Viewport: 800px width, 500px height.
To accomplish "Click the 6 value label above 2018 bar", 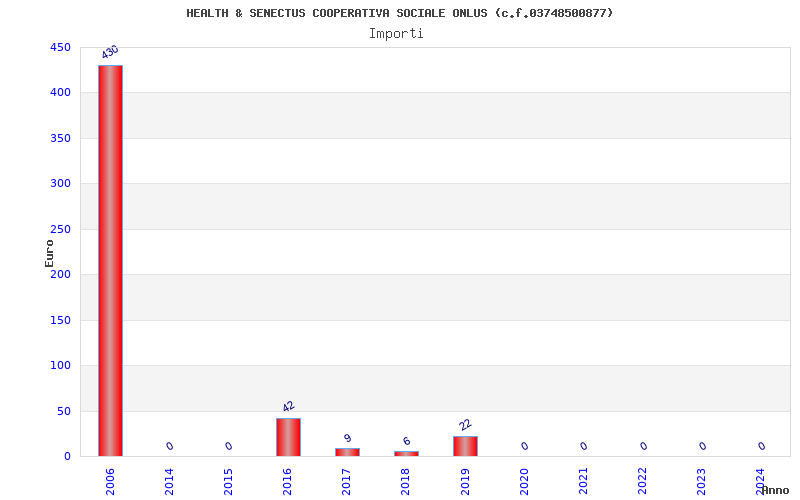I will click(407, 441).
